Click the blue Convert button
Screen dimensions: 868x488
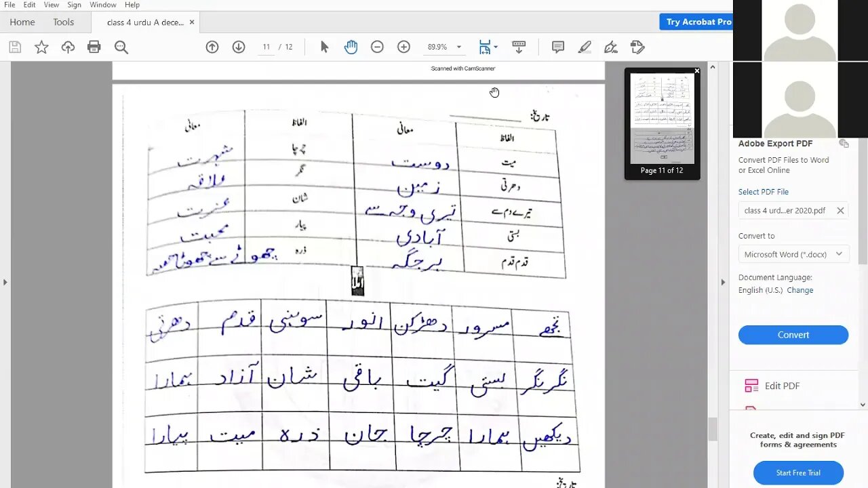tap(793, 335)
